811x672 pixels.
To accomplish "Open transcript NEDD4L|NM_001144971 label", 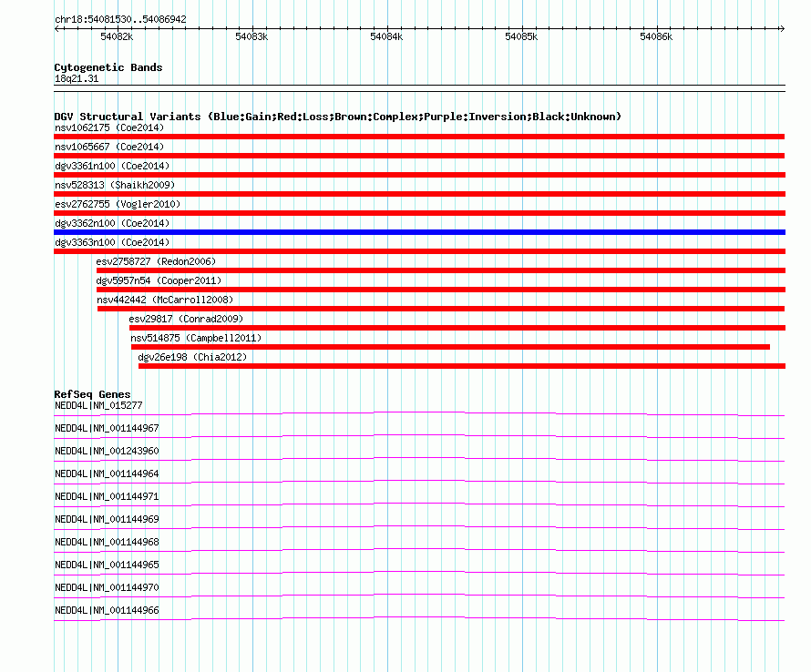I will pos(107,497).
